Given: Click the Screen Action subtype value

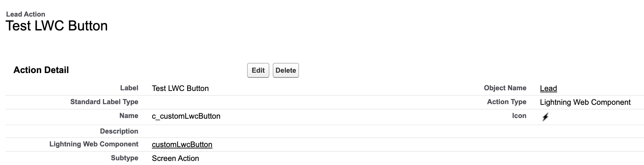Looking at the screenshot, I should click(175, 159).
